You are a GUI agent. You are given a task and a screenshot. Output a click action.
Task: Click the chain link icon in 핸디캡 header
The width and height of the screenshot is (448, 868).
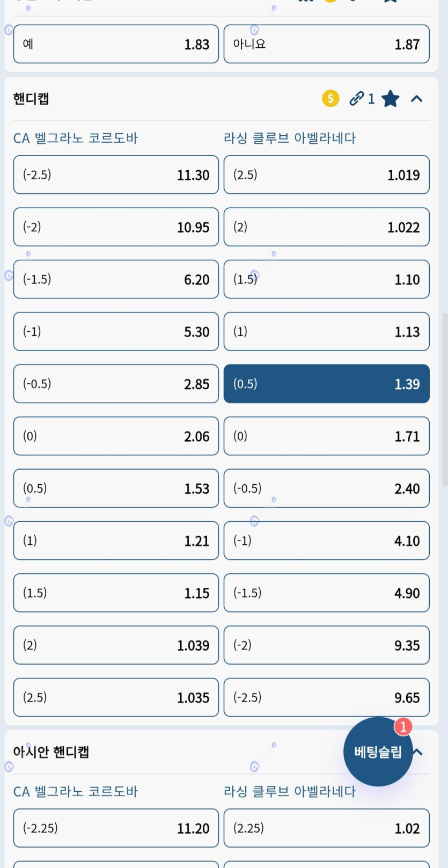[x=357, y=99]
